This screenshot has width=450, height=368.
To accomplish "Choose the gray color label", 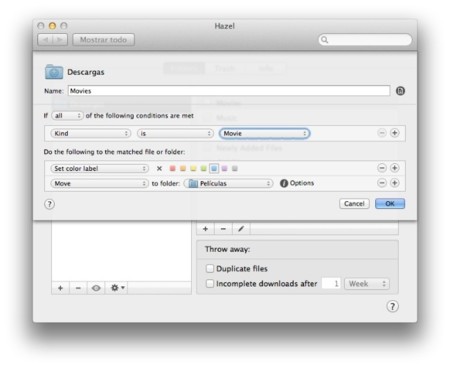I will tap(235, 168).
